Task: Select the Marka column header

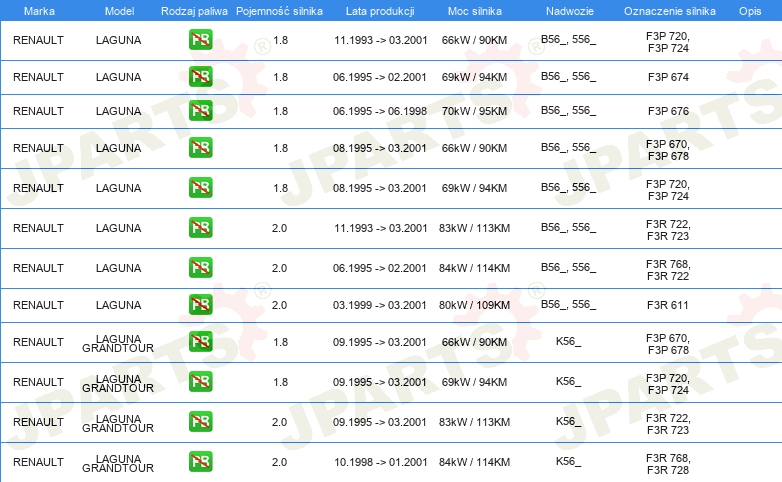Action: point(39,11)
